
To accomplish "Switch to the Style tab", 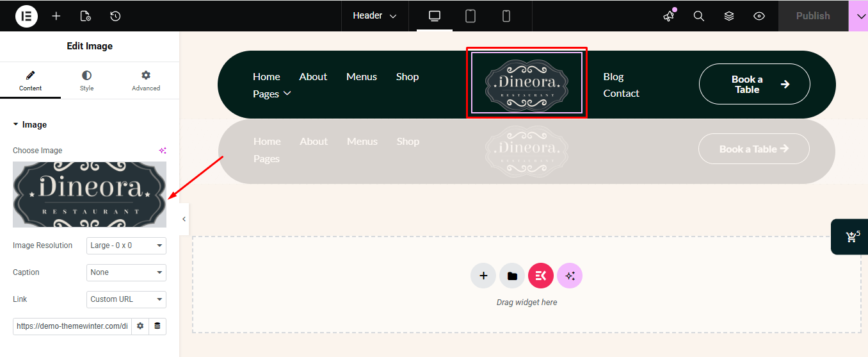I will (x=86, y=81).
